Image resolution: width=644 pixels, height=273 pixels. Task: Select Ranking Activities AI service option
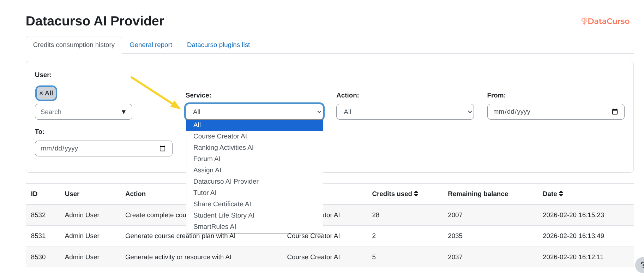click(223, 148)
